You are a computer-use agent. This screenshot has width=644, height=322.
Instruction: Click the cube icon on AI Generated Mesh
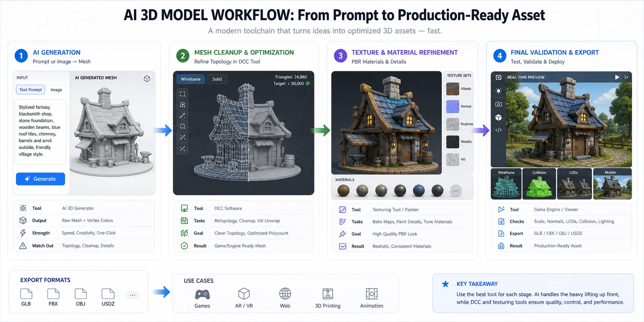147,79
